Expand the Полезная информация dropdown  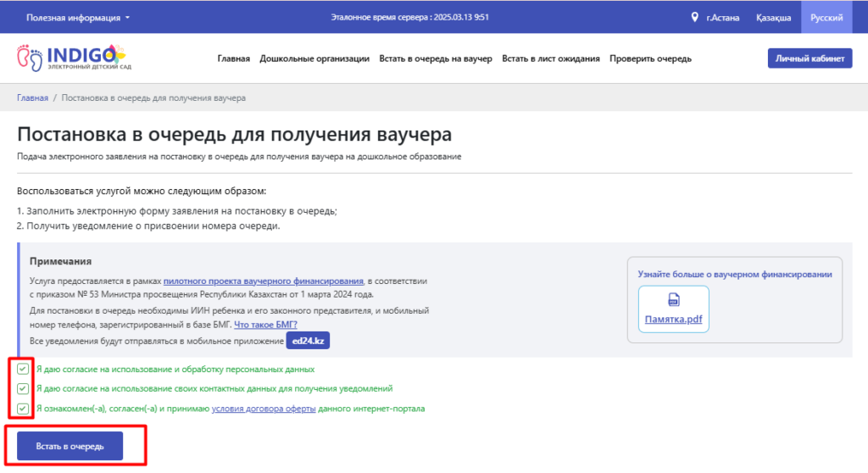pyautogui.click(x=78, y=17)
